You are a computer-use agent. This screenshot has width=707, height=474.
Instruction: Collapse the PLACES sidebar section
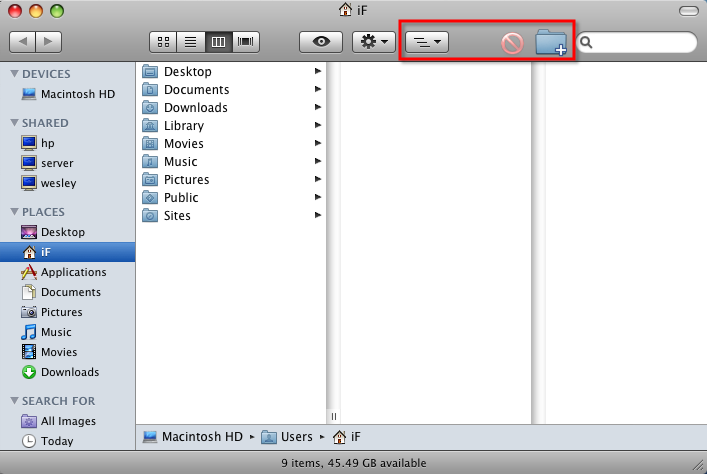tap(14, 212)
